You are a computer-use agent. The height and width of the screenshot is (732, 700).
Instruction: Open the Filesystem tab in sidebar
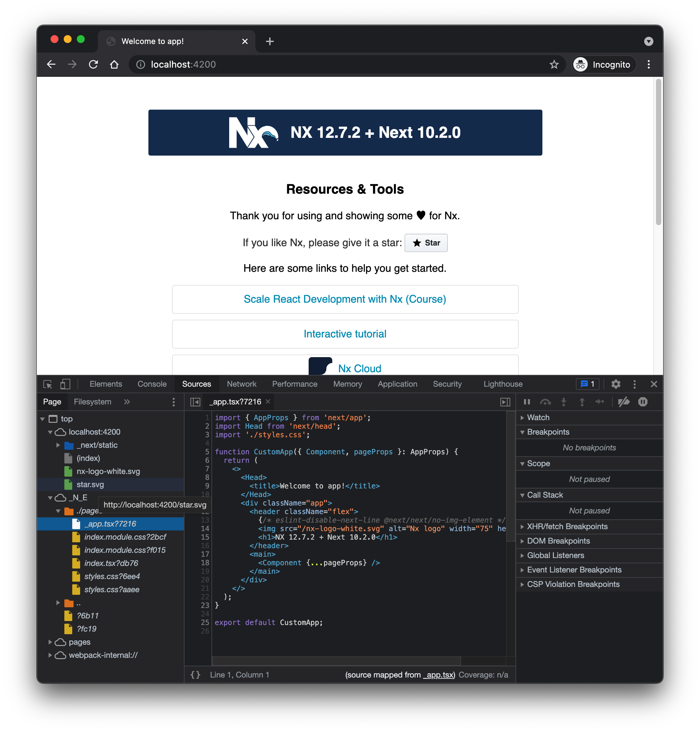(x=93, y=401)
